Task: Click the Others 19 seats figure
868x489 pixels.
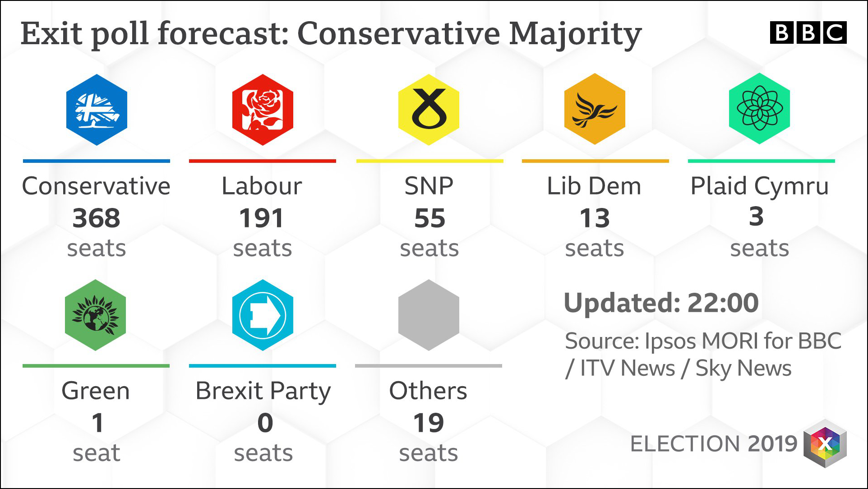Action: coord(429,423)
